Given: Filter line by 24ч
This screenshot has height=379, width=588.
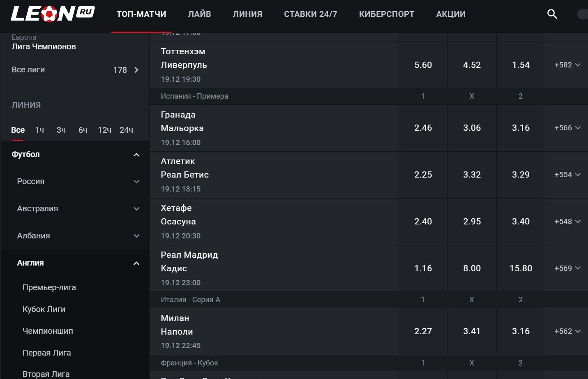Looking at the screenshot, I should point(126,130).
